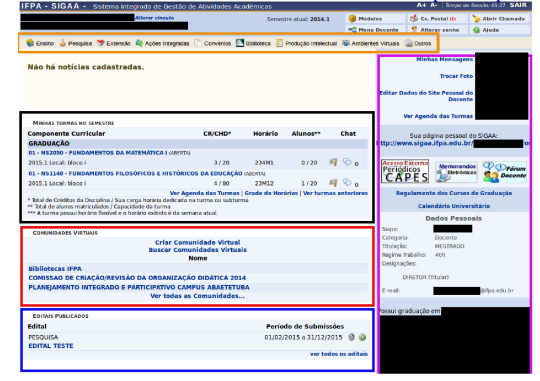The image size is (540, 381).
Task: Click green icon beside Edital Teste period
Action: [362, 337]
